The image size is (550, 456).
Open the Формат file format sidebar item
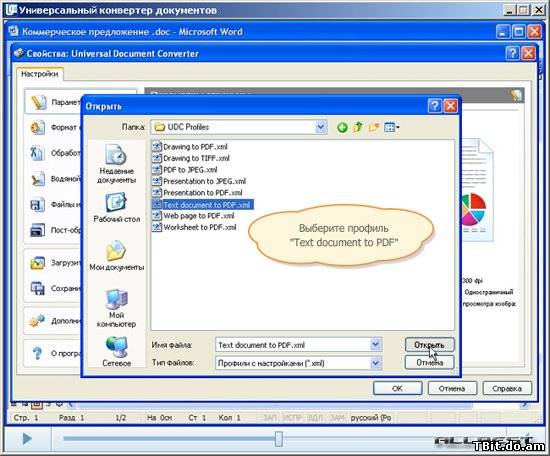coord(54,127)
